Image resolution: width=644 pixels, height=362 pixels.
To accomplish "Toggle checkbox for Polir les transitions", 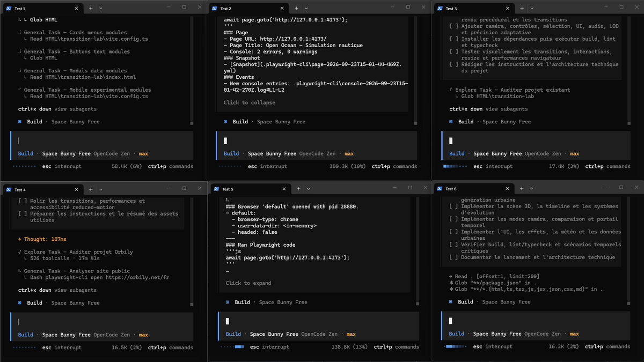I will point(23,201).
